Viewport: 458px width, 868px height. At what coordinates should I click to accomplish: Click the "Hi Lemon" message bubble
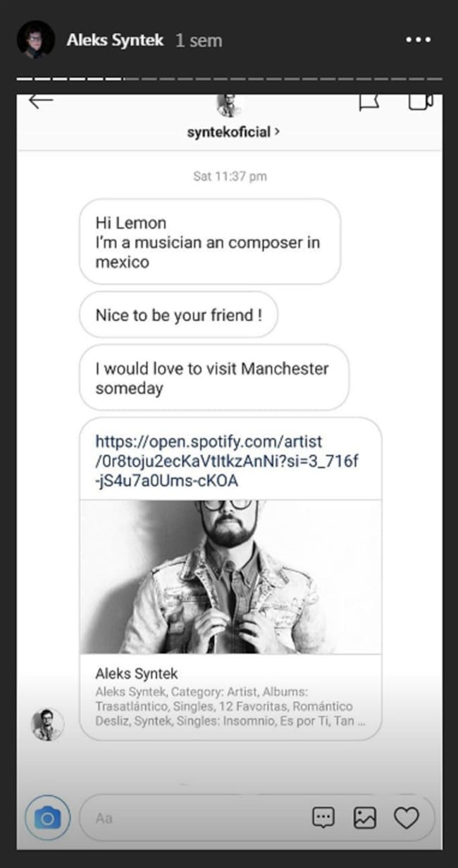tap(209, 242)
